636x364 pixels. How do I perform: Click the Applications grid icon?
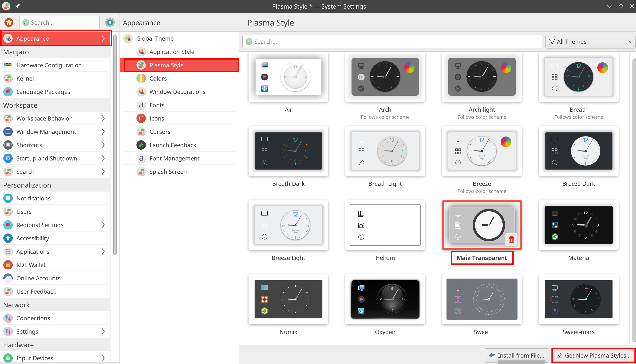pyautogui.click(x=8, y=251)
